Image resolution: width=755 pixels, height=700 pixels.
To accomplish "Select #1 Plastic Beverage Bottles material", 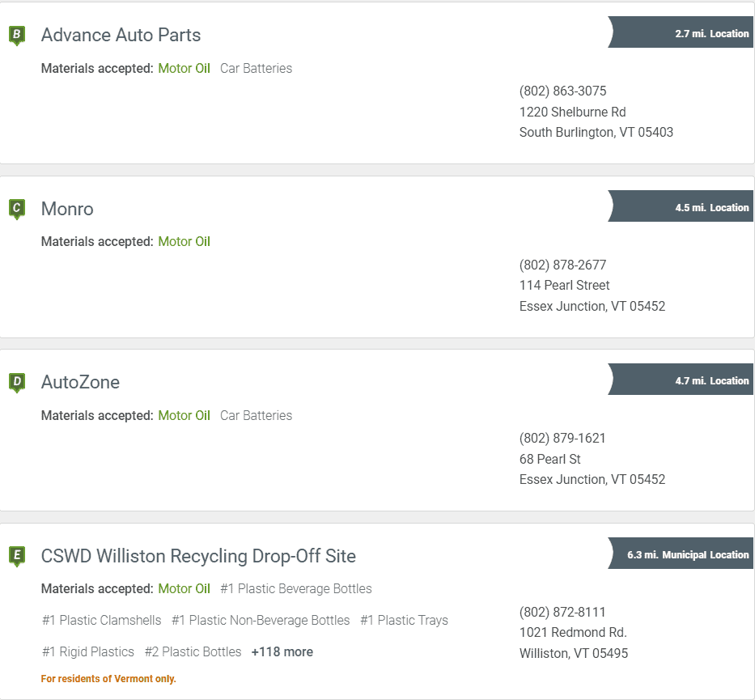I will click(295, 588).
